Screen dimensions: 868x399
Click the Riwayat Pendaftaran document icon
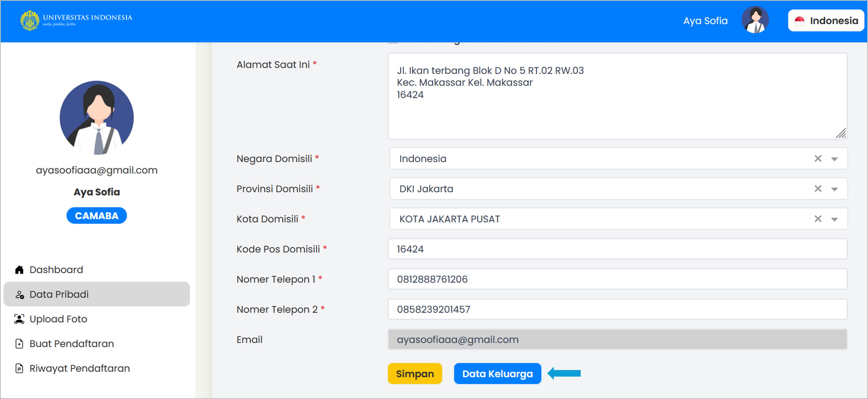tap(19, 368)
